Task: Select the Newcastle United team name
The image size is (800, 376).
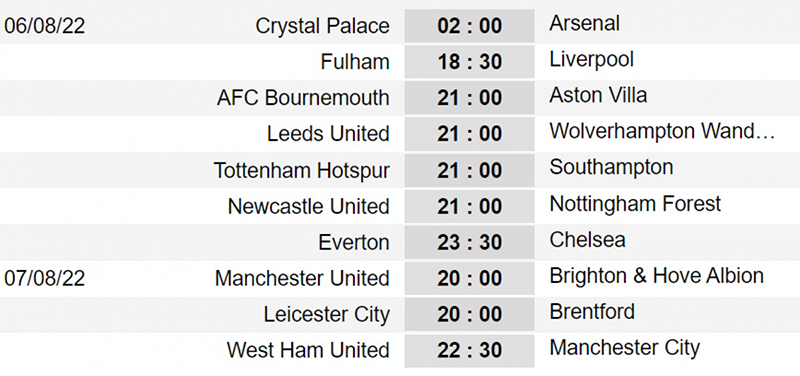Action: pos(309,206)
